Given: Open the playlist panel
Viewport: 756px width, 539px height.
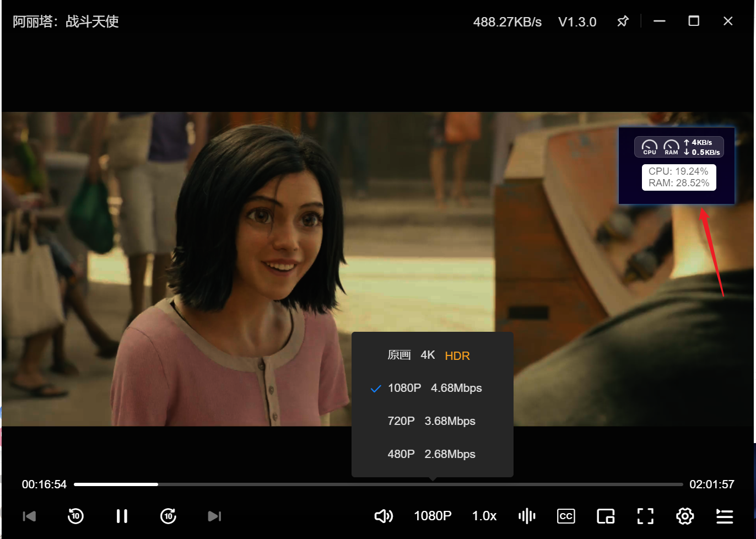Looking at the screenshot, I should [724, 516].
